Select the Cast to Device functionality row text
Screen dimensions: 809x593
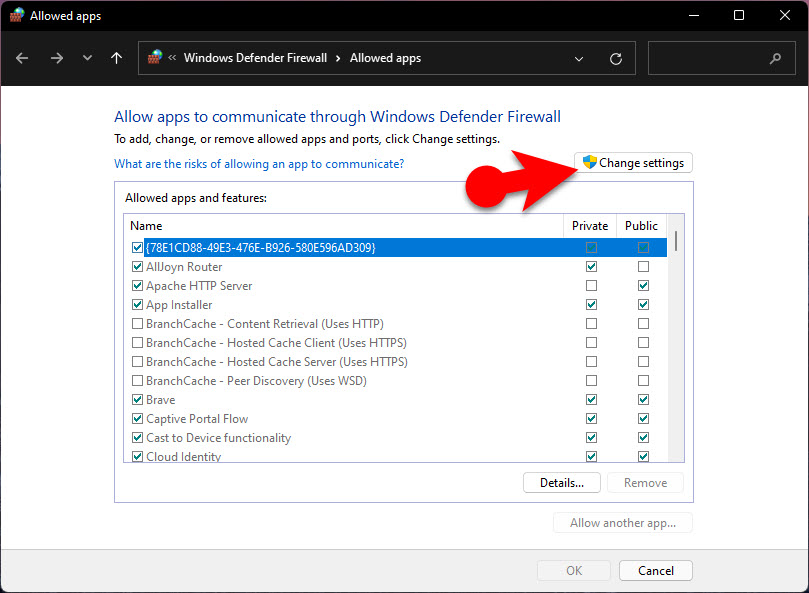click(218, 438)
